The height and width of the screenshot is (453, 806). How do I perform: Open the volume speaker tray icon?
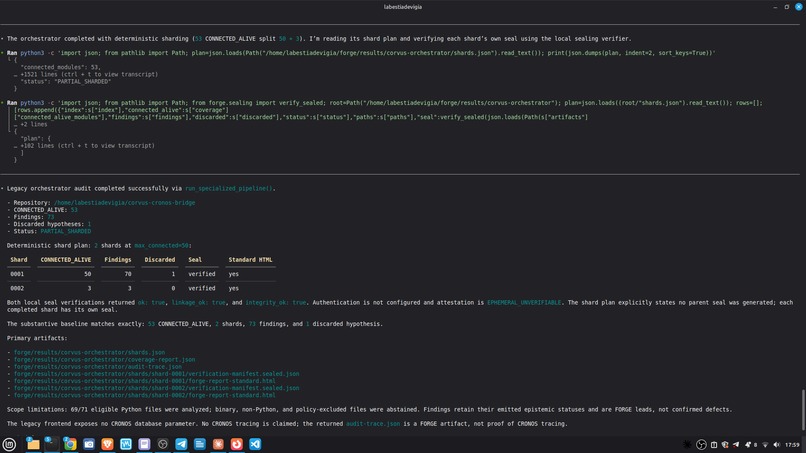[x=777, y=445]
